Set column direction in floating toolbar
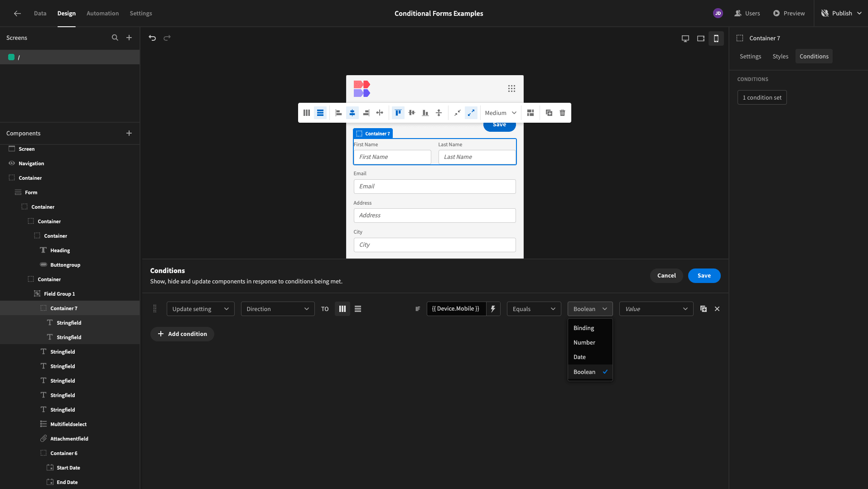Image resolution: width=868 pixels, height=489 pixels. pyautogui.click(x=307, y=113)
